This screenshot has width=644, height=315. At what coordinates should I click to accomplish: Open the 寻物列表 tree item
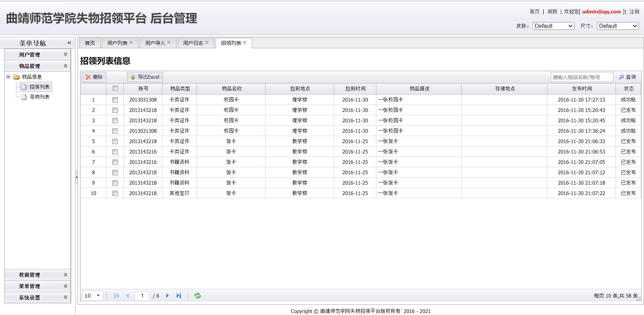[x=36, y=97]
